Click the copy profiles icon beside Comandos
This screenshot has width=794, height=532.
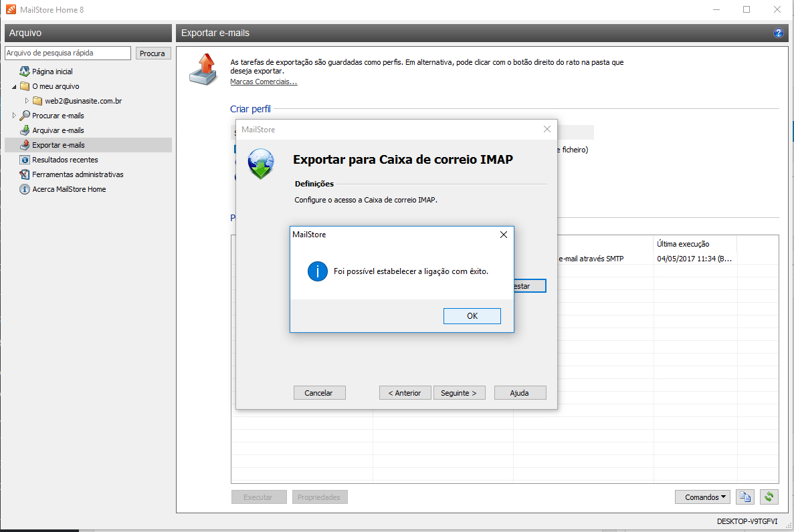tap(745, 497)
